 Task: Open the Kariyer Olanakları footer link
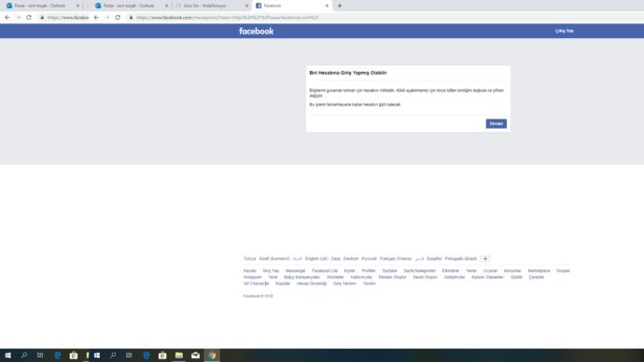(487, 277)
